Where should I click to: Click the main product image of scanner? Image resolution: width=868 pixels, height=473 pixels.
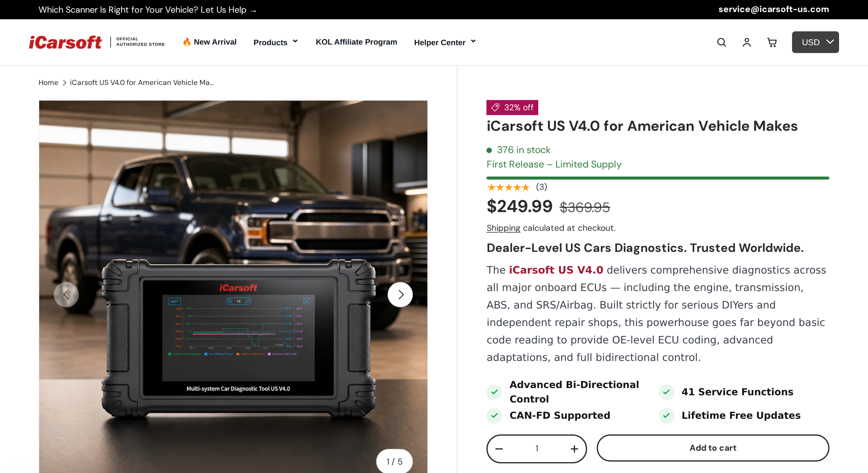coord(233,286)
